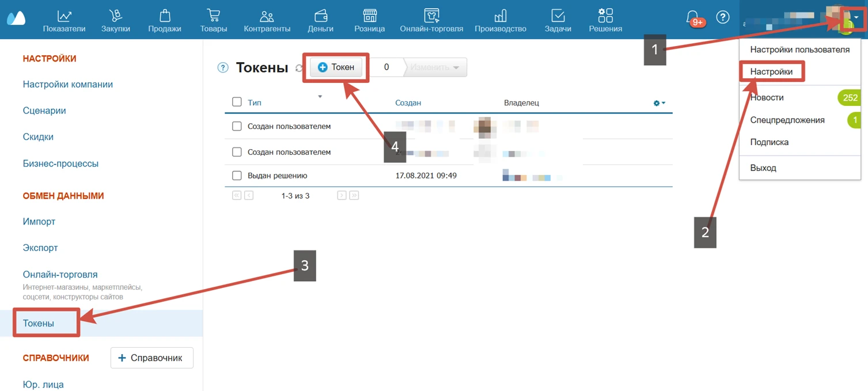Open the Показатели dashboard icon

[x=64, y=16]
